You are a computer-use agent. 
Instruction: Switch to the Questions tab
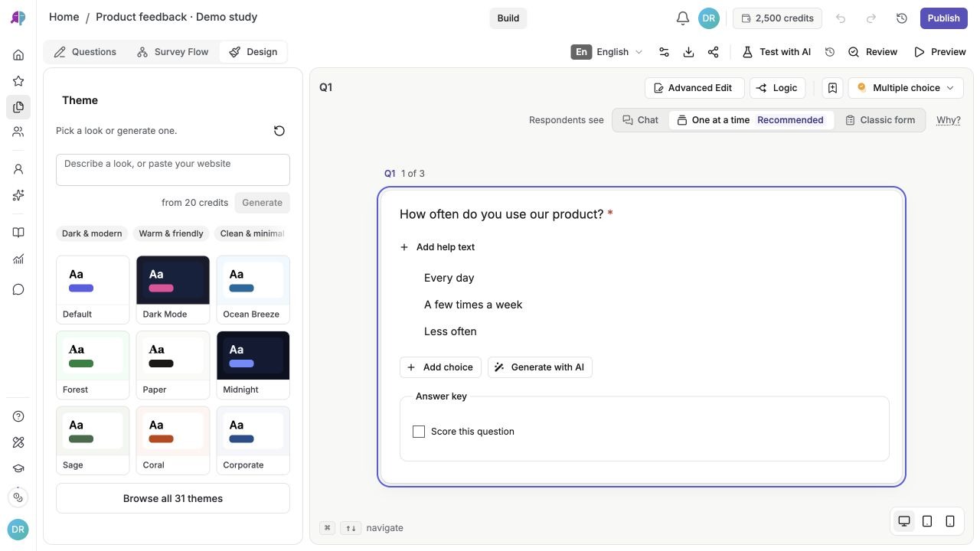point(85,52)
